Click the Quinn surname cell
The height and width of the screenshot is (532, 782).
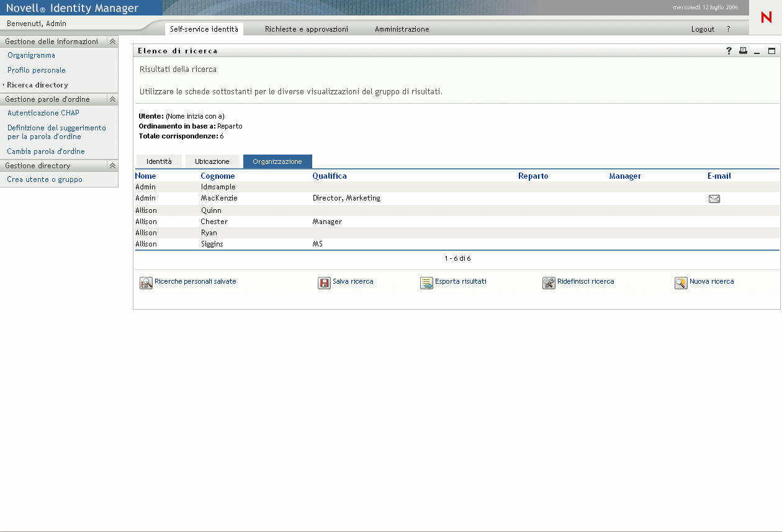[x=211, y=210]
